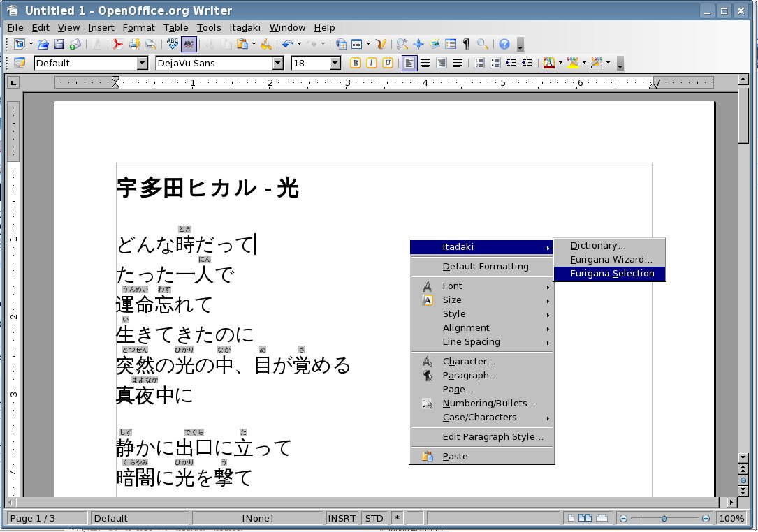Click the Undo arrow icon

click(286, 44)
